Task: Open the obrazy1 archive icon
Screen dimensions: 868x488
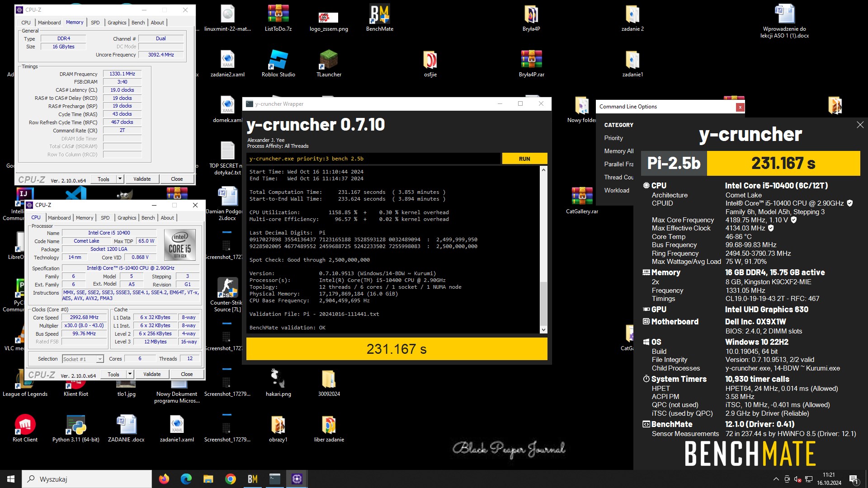Action: point(278,428)
